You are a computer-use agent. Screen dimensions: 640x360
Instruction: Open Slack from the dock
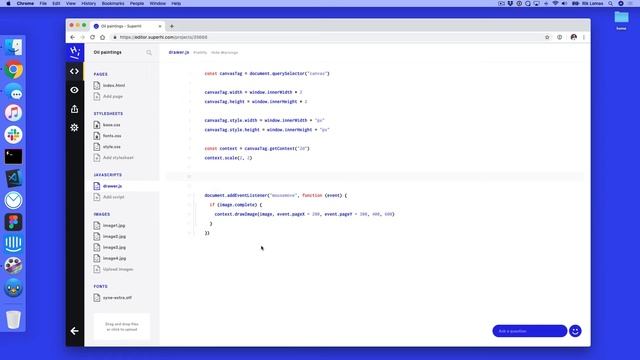point(13,135)
